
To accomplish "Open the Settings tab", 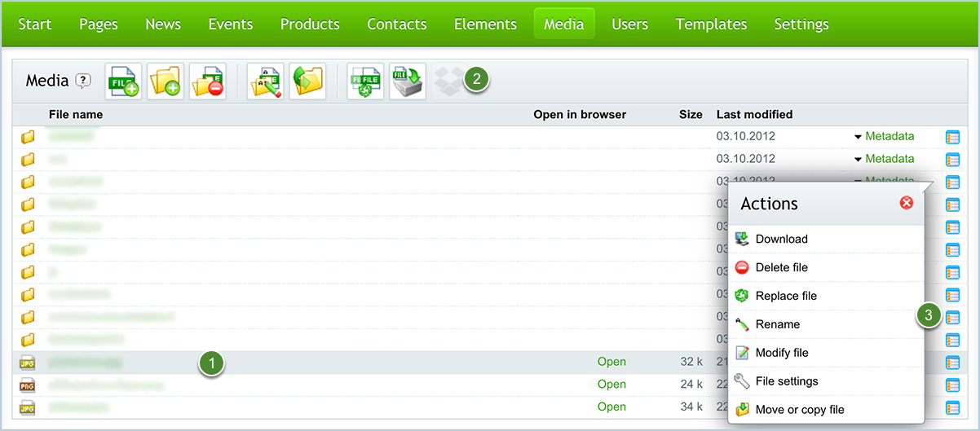I will (x=801, y=24).
